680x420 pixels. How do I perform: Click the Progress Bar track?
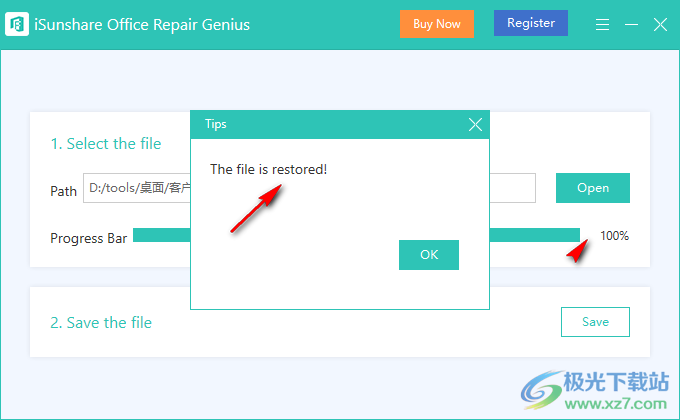point(356,235)
